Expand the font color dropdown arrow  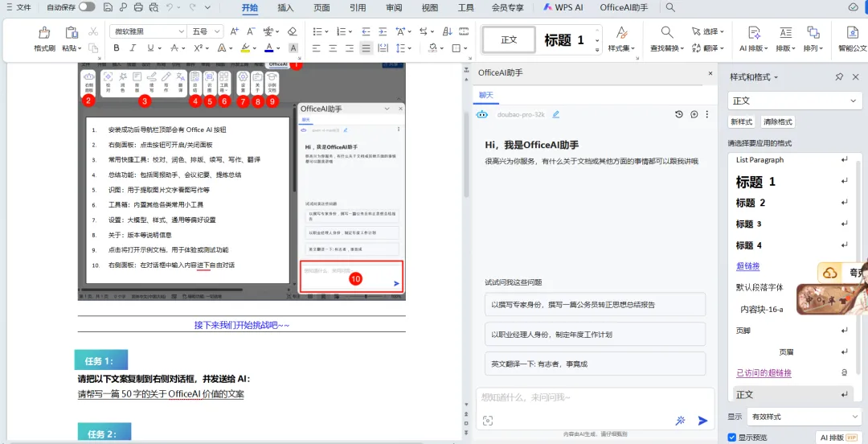pyautogui.click(x=277, y=48)
